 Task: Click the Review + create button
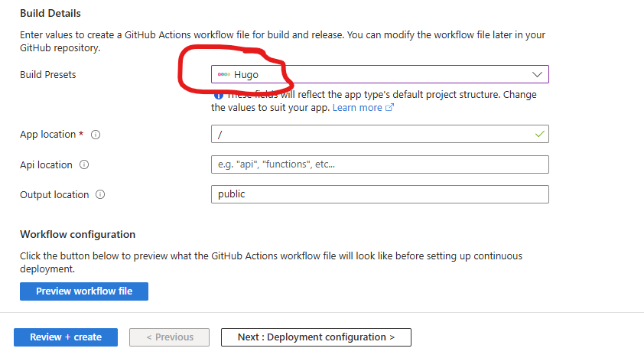66,337
